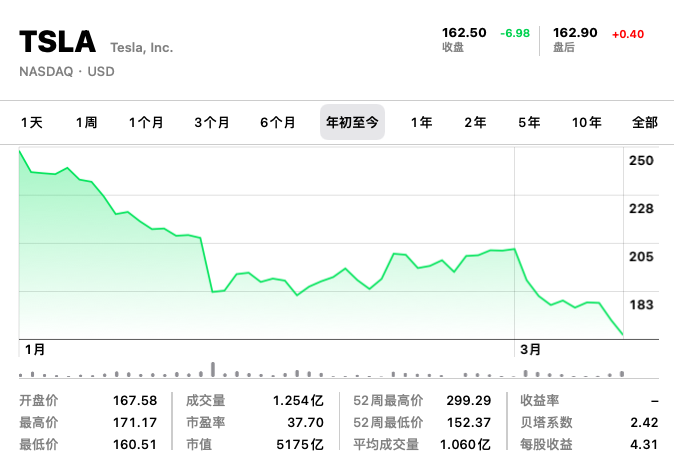Open the 10年 chart view

point(586,123)
